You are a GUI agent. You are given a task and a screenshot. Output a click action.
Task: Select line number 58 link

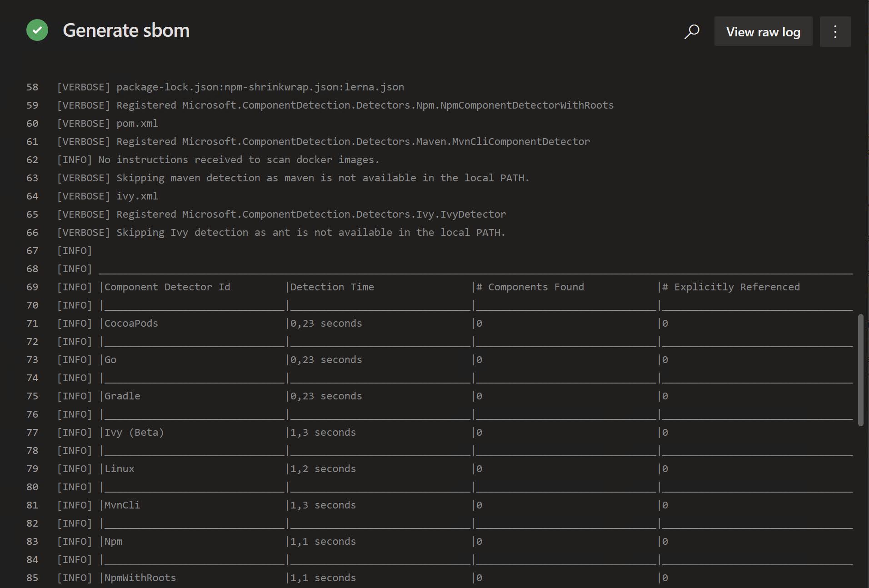32,87
